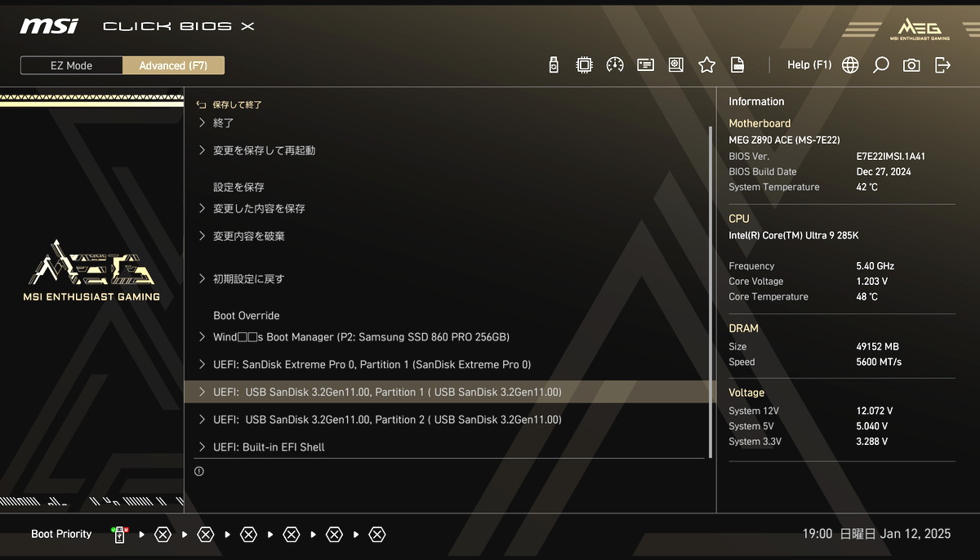
Task: Click the exit door icon
Action: [942, 65]
